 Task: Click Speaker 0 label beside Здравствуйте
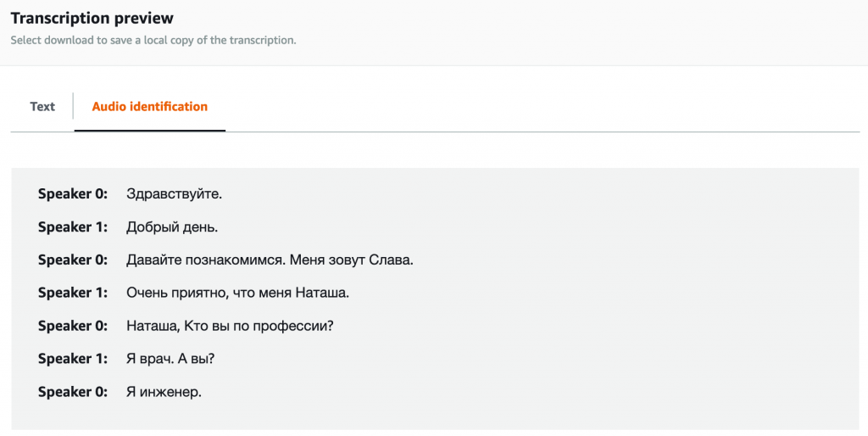click(x=73, y=194)
